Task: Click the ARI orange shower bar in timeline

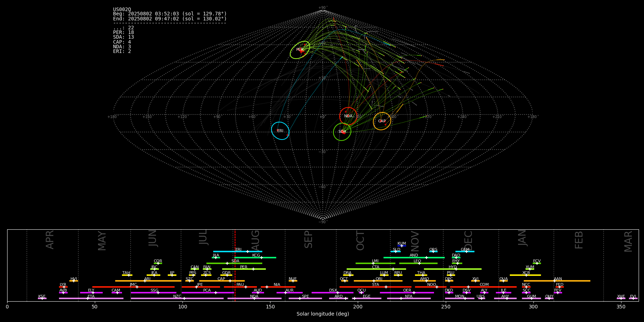Action: click(148, 281)
